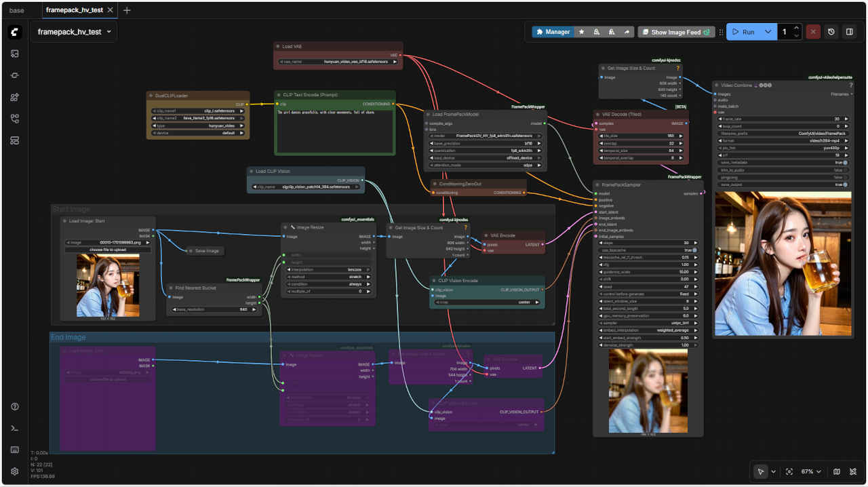Switch to the base workflow tab

pyautogui.click(x=16, y=10)
